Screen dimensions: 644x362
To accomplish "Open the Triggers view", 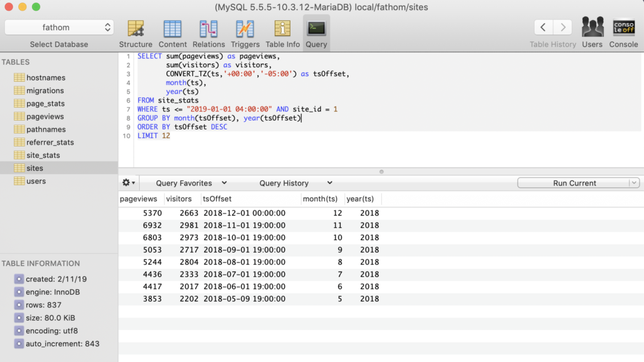I will 245,33.
